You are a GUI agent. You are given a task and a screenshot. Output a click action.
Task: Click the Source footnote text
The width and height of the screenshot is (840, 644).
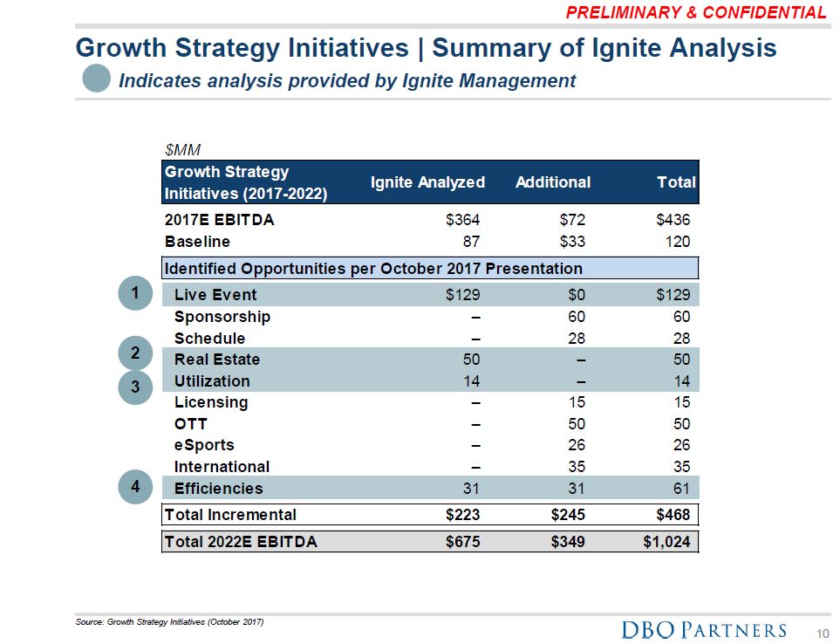(169, 621)
